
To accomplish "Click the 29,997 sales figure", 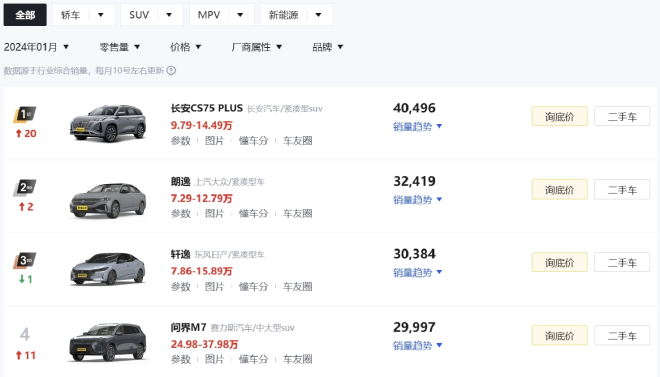I will coord(414,327).
